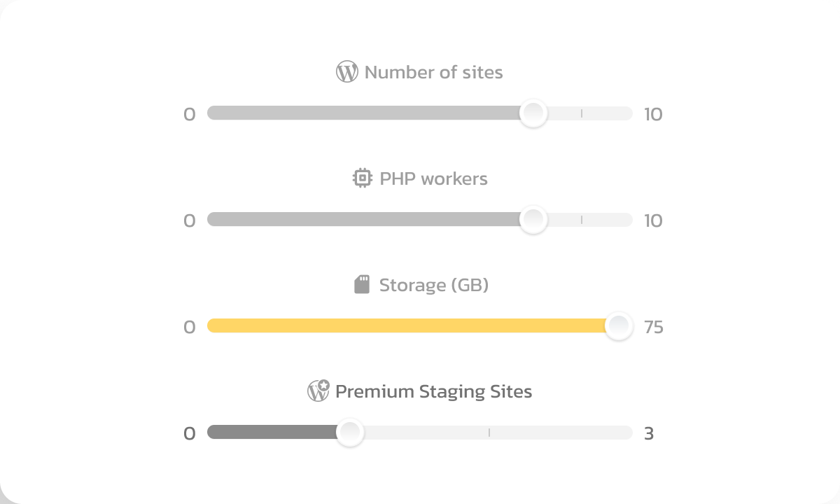Click the Storage slider handle
Viewport: 840px width, 504px height.
[x=619, y=326]
